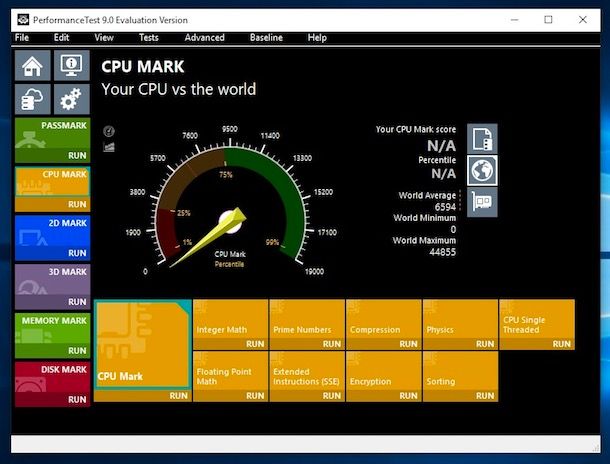Select the world globe comparison icon
This screenshot has width=610, height=464.
pos(482,170)
